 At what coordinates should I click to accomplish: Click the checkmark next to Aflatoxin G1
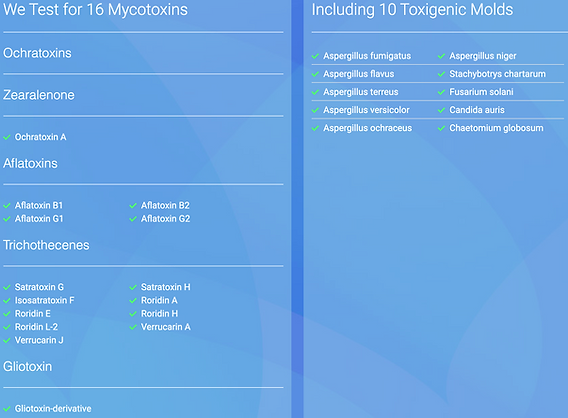click(x=7, y=219)
